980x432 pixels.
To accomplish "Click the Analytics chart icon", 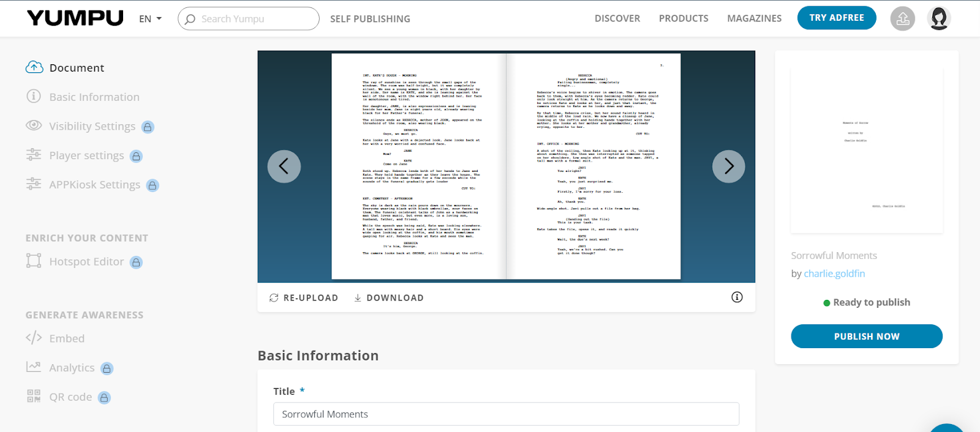I will coord(34,367).
